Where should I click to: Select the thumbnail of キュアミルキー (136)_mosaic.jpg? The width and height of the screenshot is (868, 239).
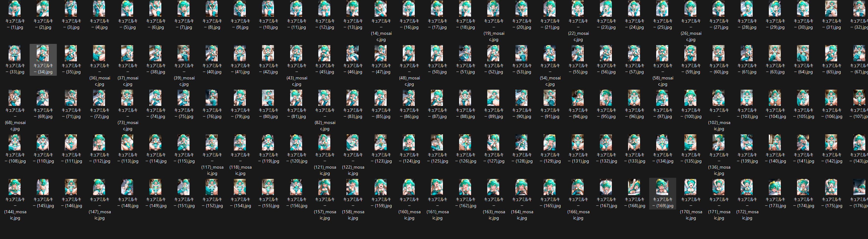tap(719, 142)
